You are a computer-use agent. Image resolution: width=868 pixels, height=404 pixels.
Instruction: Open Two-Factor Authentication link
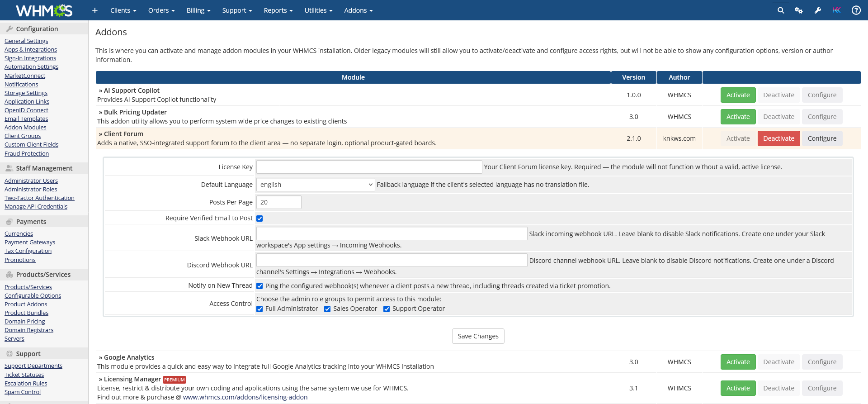click(x=39, y=198)
